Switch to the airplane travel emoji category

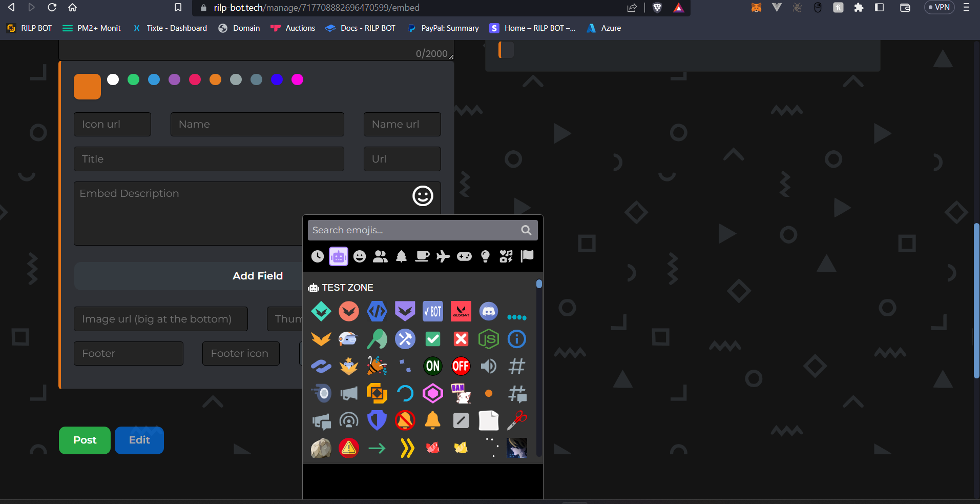coord(443,256)
